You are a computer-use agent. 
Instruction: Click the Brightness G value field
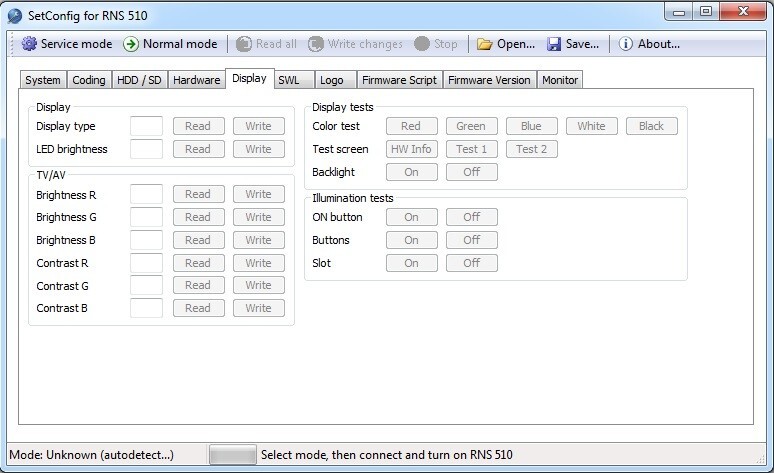coord(147,217)
